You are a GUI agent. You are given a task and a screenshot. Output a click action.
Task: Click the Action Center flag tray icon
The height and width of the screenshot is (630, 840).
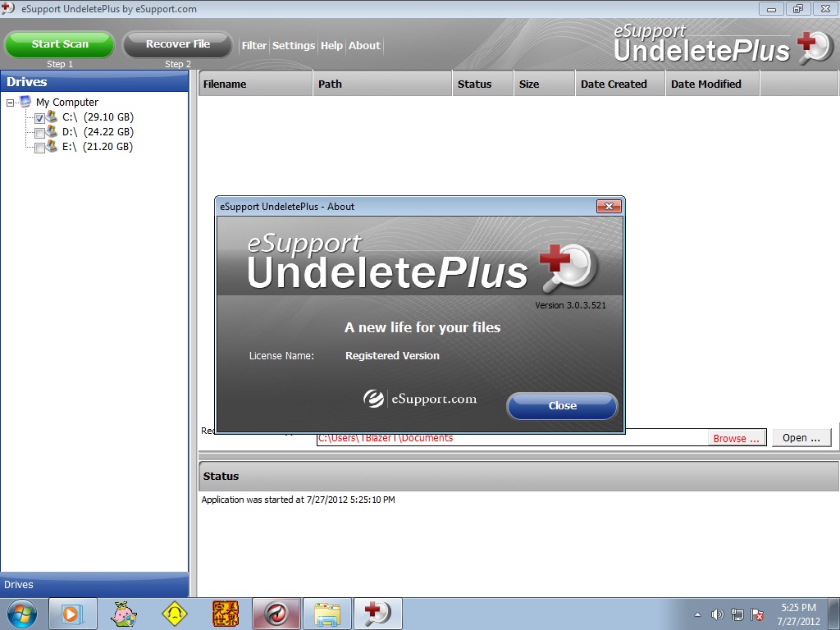757,614
